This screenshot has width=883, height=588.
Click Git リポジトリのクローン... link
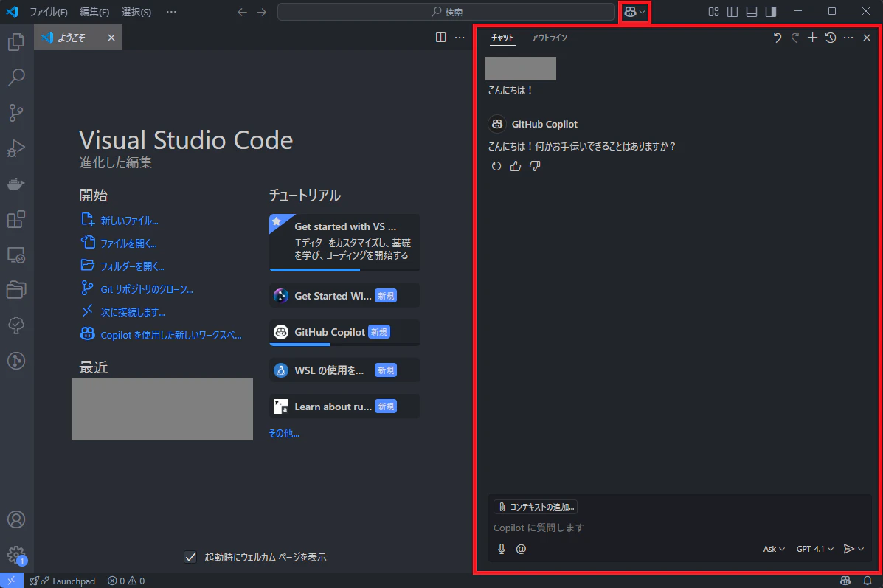146,289
